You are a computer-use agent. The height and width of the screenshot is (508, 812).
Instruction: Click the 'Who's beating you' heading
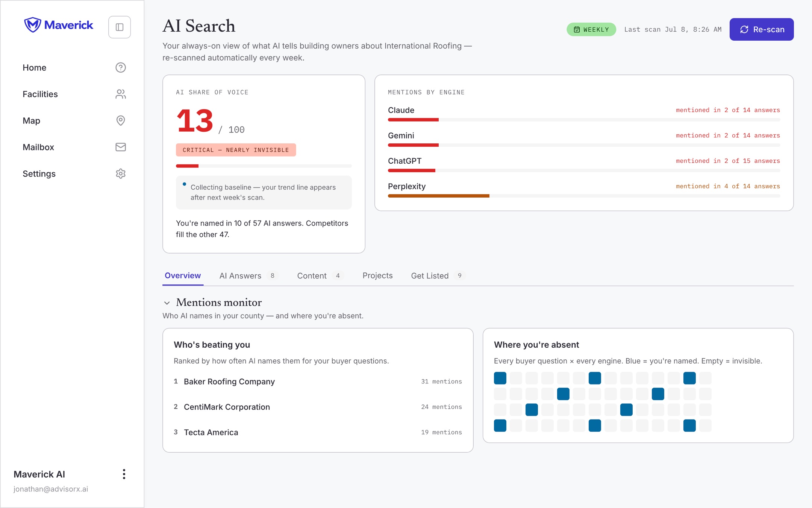coord(212,345)
